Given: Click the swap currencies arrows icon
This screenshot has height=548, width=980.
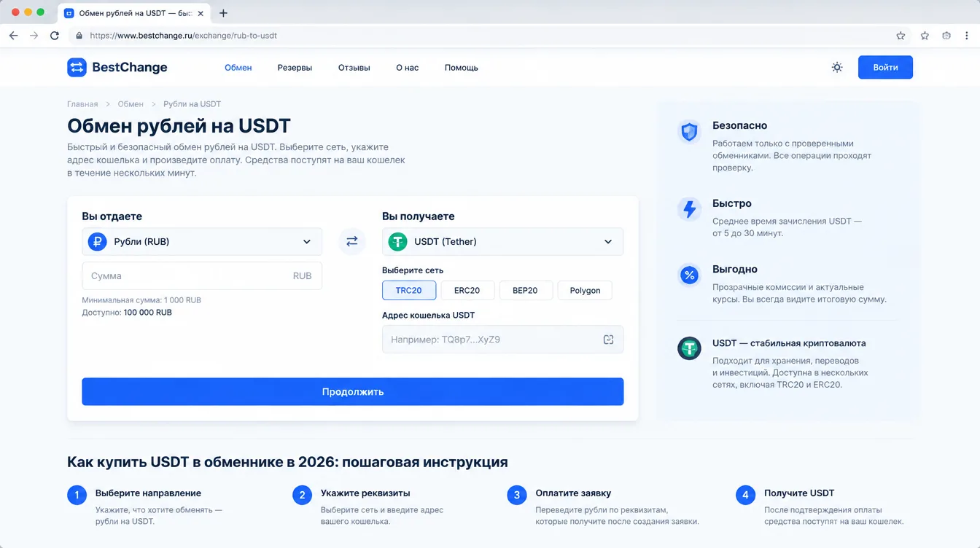Looking at the screenshot, I should click(x=352, y=241).
